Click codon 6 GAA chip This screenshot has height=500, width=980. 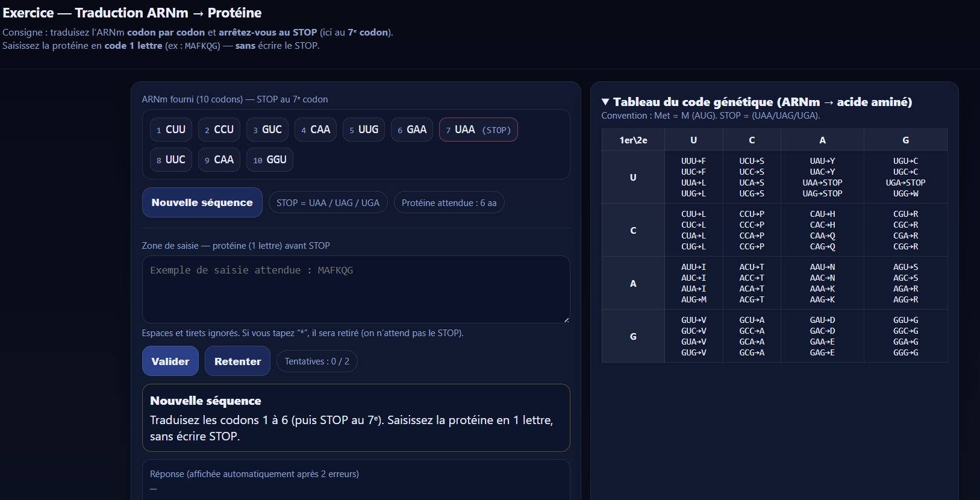(412, 130)
